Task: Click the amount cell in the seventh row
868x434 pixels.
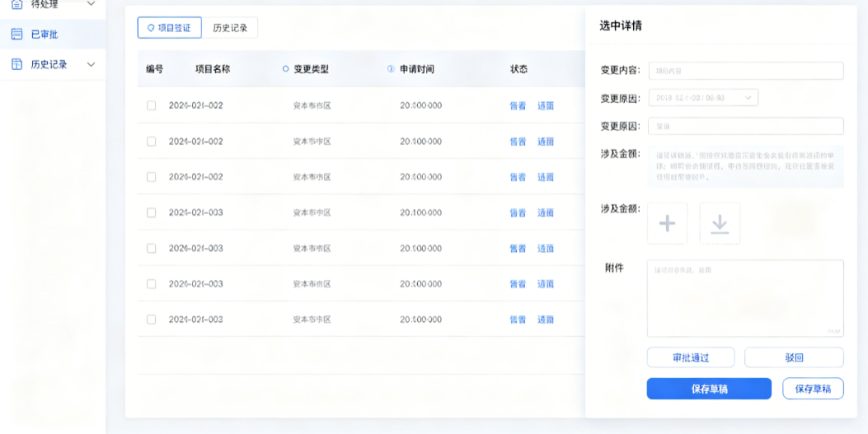Action: 420,320
